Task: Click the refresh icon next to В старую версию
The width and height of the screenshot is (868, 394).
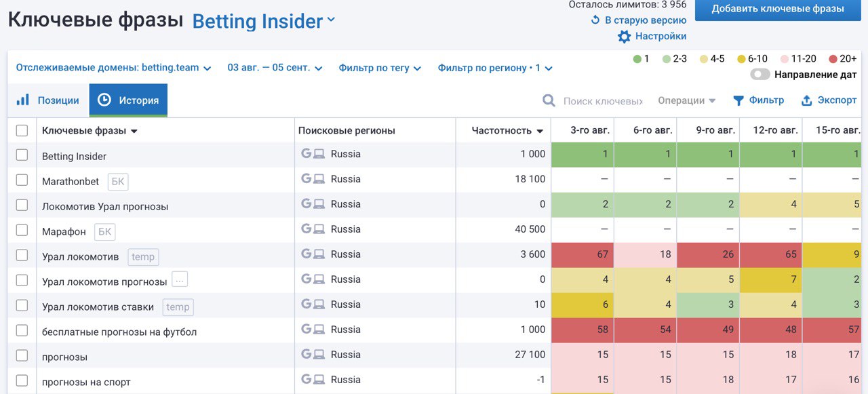Action: pos(595,20)
